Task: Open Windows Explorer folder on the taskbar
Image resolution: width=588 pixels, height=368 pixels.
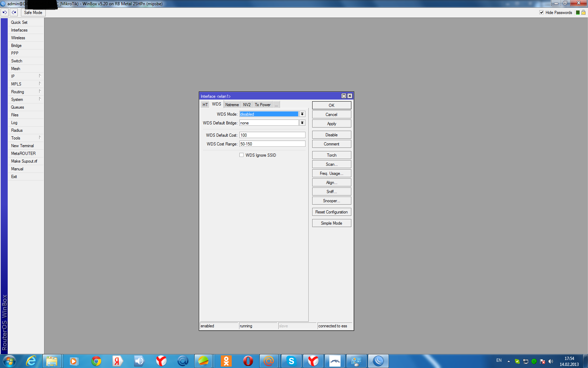Action: [52, 361]
